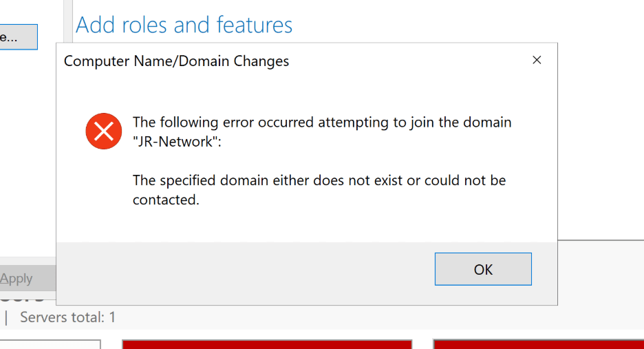Close the Computer Name/Domain Changes dialog
This screenshot has height=349, width=644.
click(x=537, y=61)
